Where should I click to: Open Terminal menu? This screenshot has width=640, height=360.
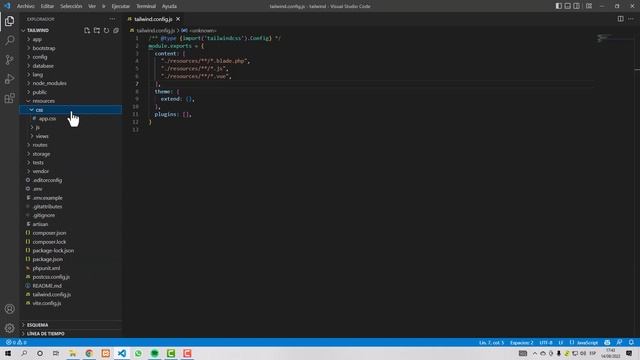146,6
